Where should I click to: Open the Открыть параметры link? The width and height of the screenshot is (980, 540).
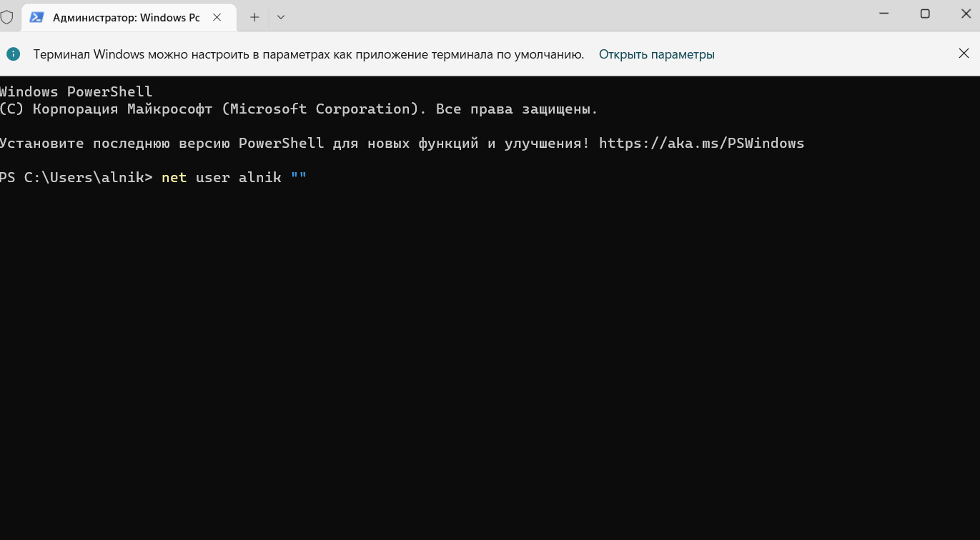[656, 54]
